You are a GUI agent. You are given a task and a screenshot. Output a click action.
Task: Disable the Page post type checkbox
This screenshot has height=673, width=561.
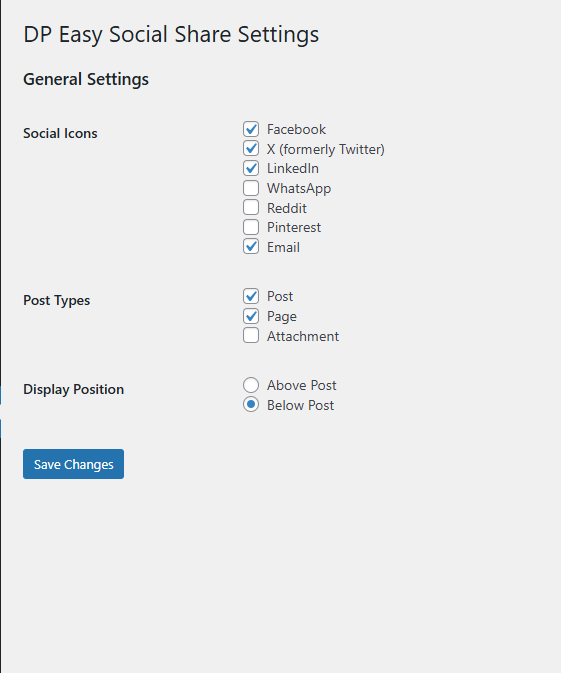(x=251, y=316)
